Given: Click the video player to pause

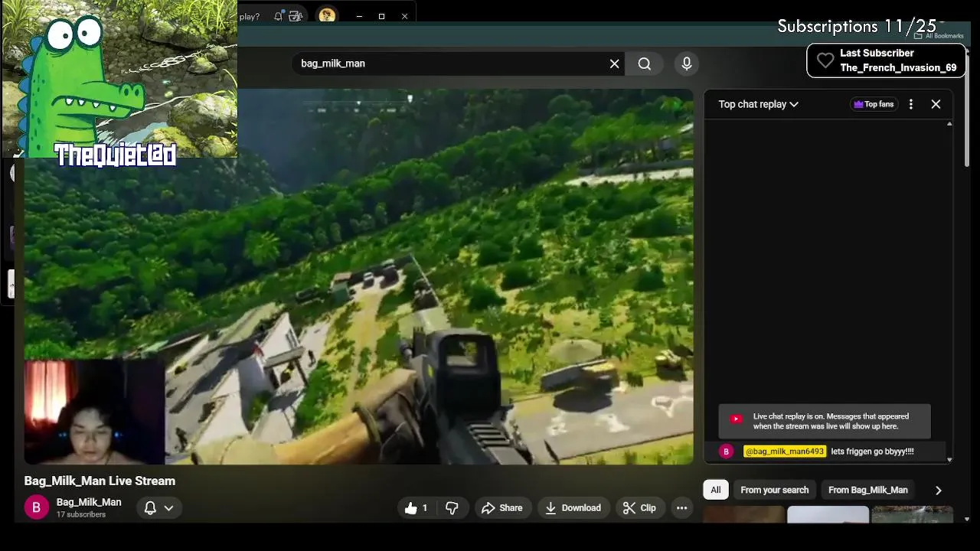Looking at the screenshot, I should 358,276.
